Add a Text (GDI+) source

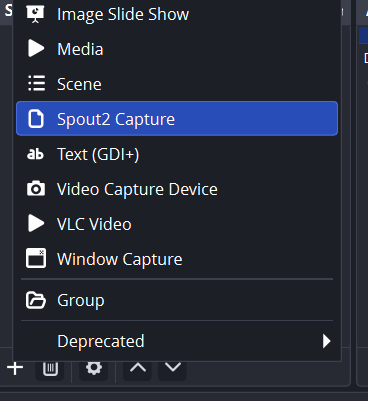[177, 154]
